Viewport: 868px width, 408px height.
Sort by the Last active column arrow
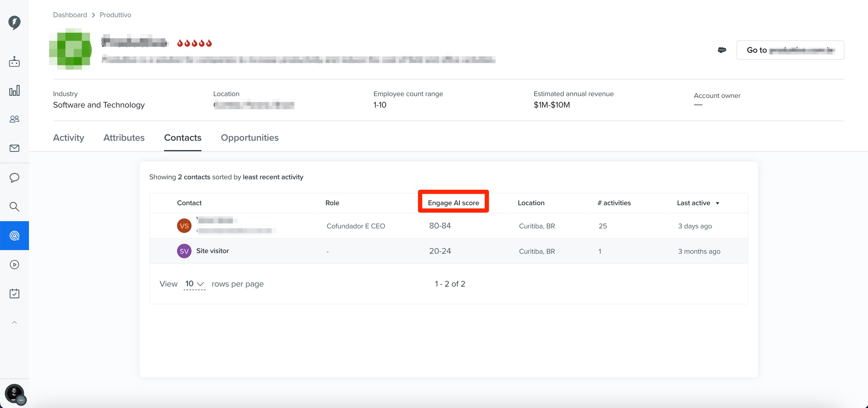coord(718,203)
